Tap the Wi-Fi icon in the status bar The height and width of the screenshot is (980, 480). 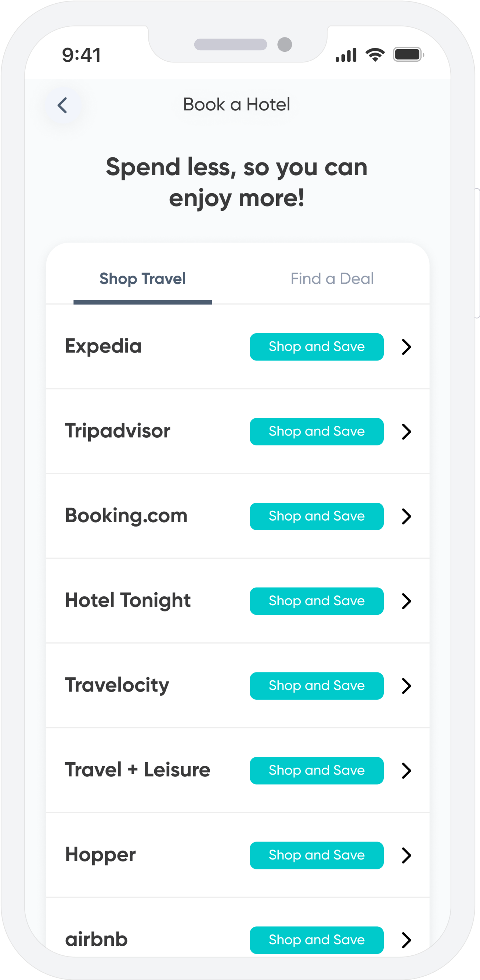(374, 54)
